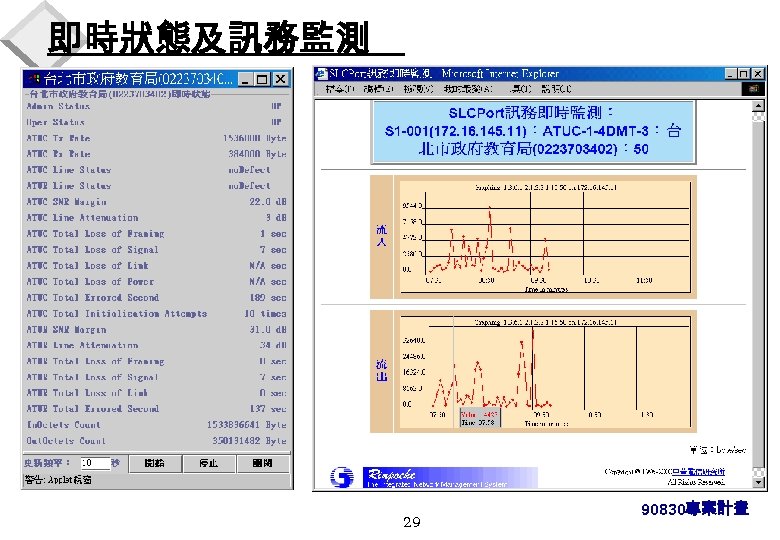780x540 pixels.
Task: Maximize the 台北市政府教育局 status window
Action: point(262,79)
